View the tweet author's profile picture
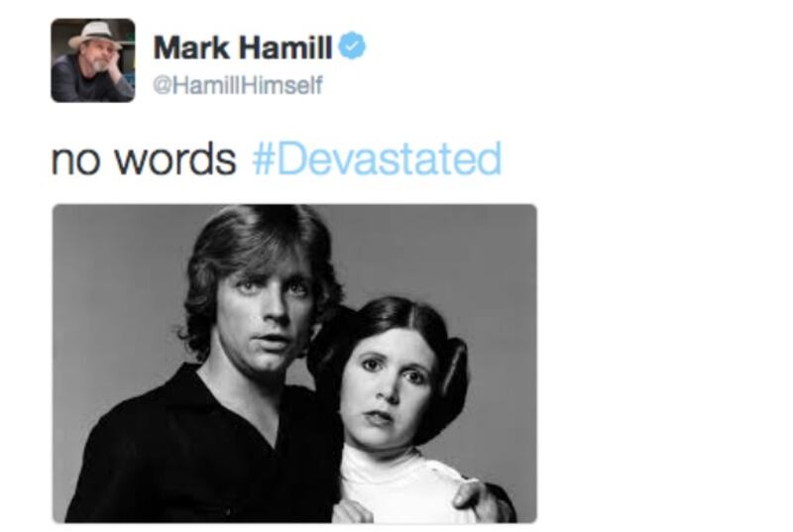The image size is (793, 532). pyautogui.click(x=92, y=60)
